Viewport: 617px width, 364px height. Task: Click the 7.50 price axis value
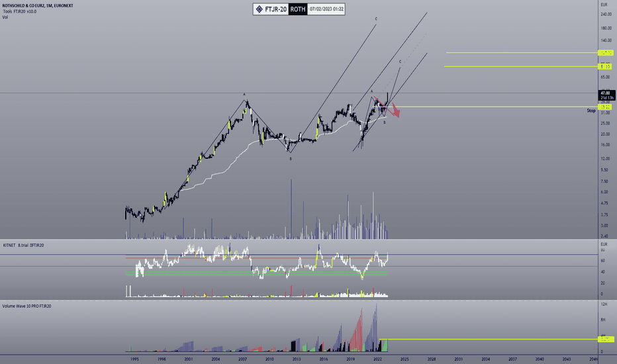(605, 181)
